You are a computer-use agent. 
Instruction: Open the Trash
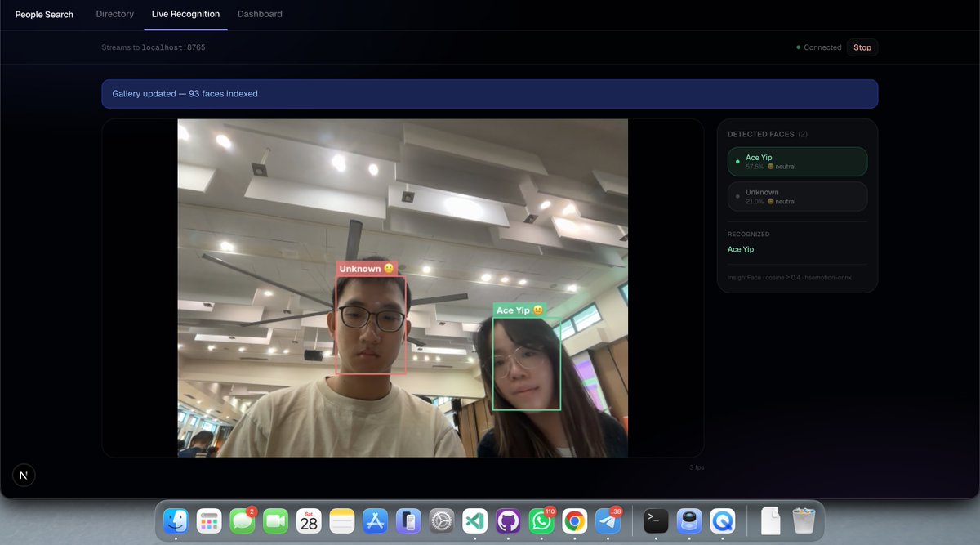tap(804, 520)
